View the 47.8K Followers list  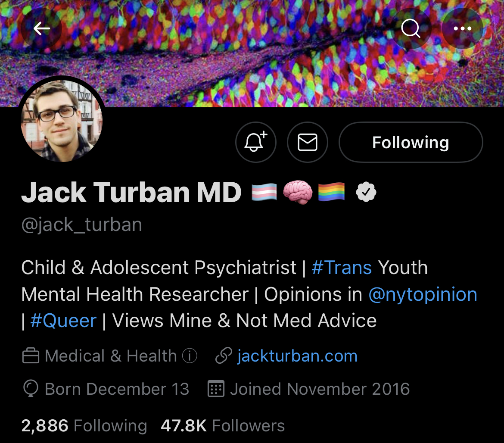[223, 426]
